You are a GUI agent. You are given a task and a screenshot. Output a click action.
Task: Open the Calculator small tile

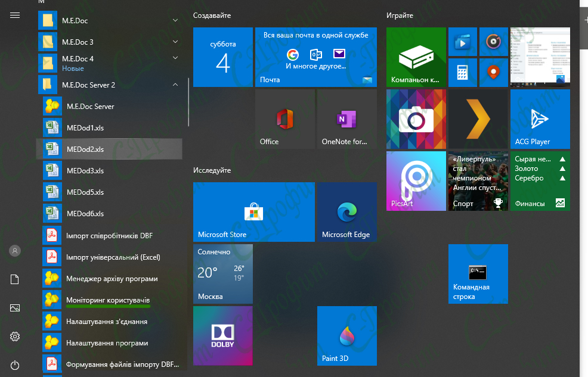coord(463,73)
